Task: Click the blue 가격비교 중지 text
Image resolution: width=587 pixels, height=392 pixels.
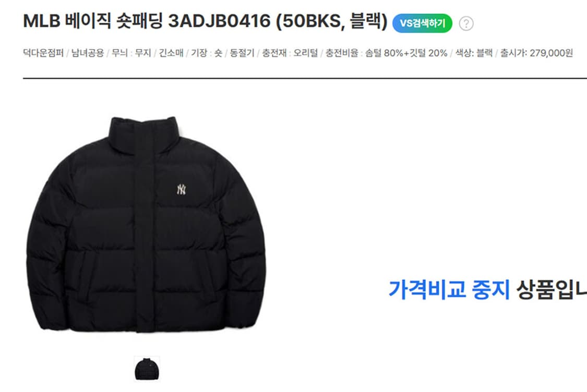Action: tap(449, 289)
